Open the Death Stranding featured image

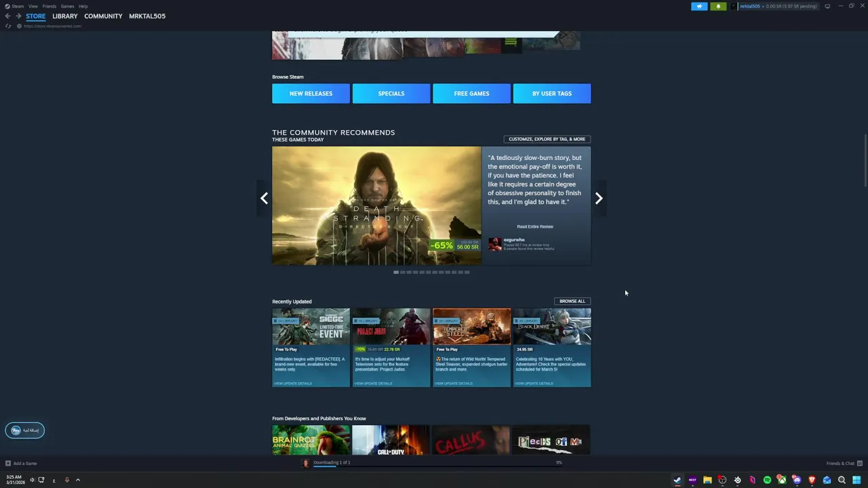point(376,205)
